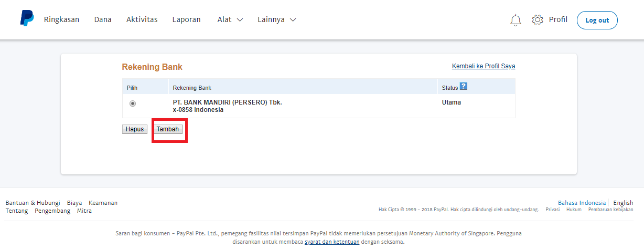Click the Pilih column header
The height and width of the screenshot is (249, 644).
(x=132, y=88)
